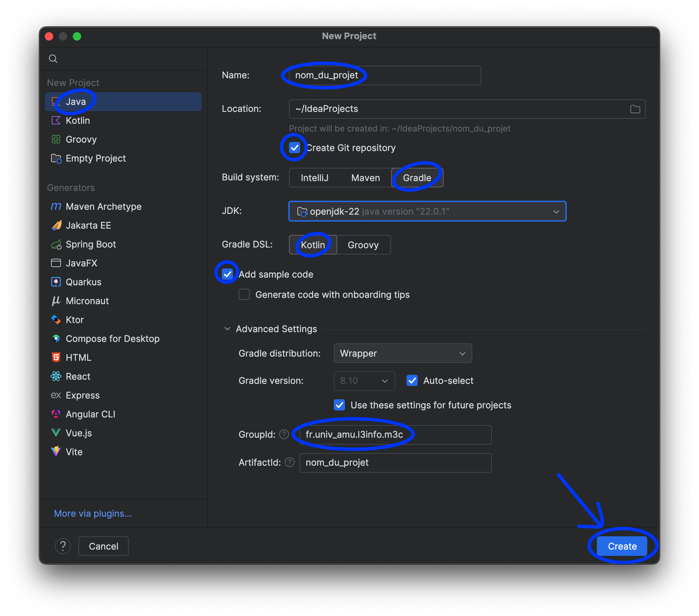This screenshot has height=616, width=699.
Task: Click the Name input field
Action: 385,75
